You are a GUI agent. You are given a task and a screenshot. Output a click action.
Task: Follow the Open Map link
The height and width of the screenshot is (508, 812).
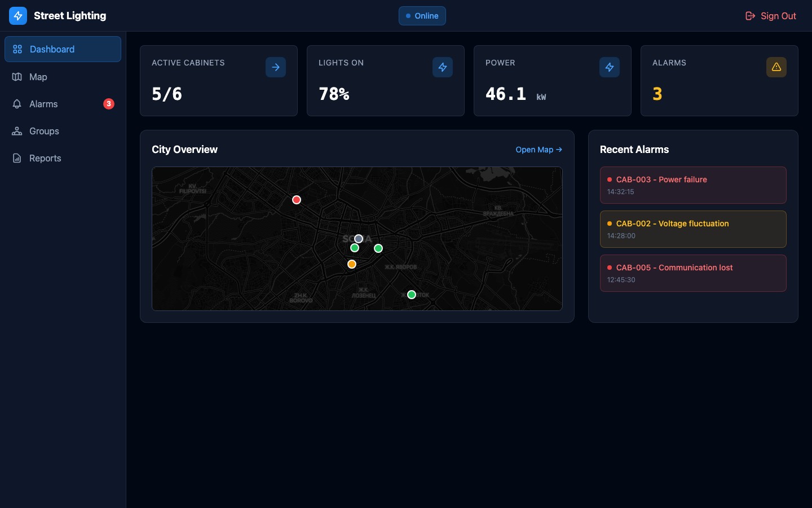tap(539, 150)
